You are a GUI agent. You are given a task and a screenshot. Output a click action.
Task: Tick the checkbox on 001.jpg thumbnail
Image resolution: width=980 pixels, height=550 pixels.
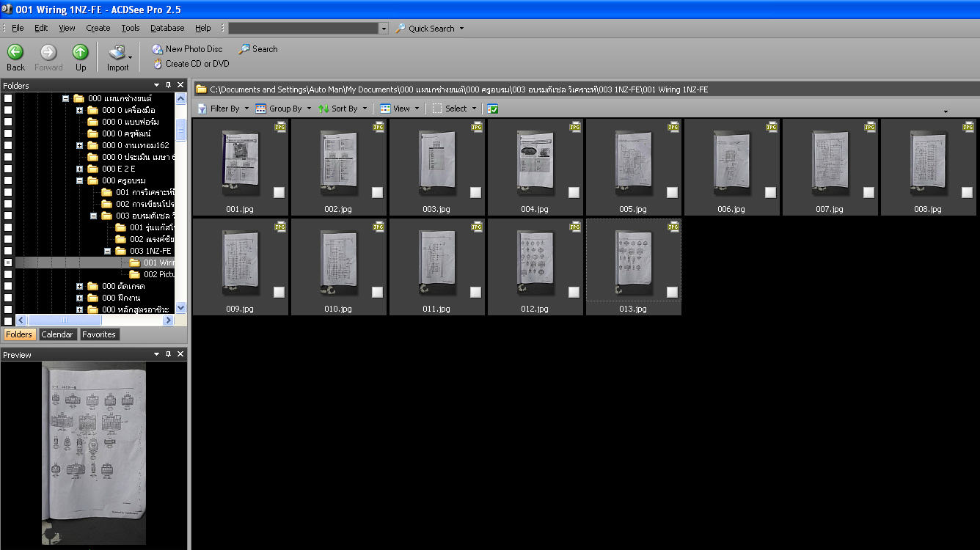(x=279, y=192)
